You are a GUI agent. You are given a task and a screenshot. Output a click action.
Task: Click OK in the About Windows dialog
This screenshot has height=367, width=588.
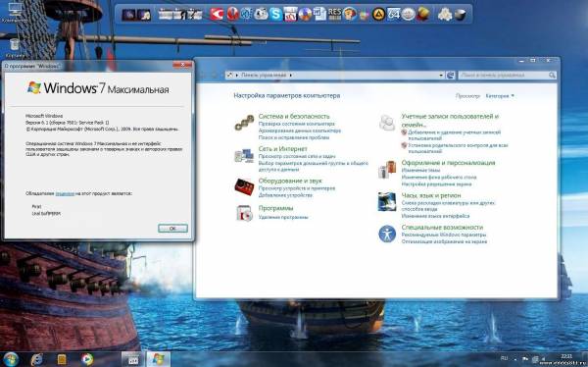(172, 229)
